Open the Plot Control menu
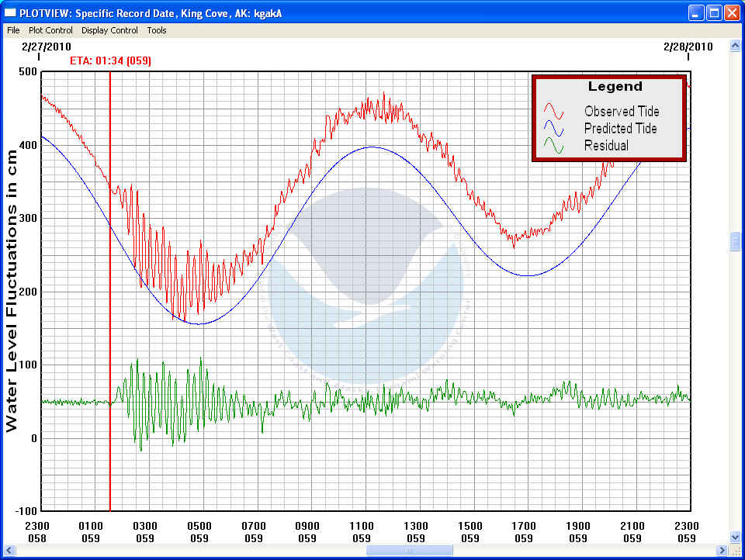This screenshot has height=560, width=745. pos(50,30)
